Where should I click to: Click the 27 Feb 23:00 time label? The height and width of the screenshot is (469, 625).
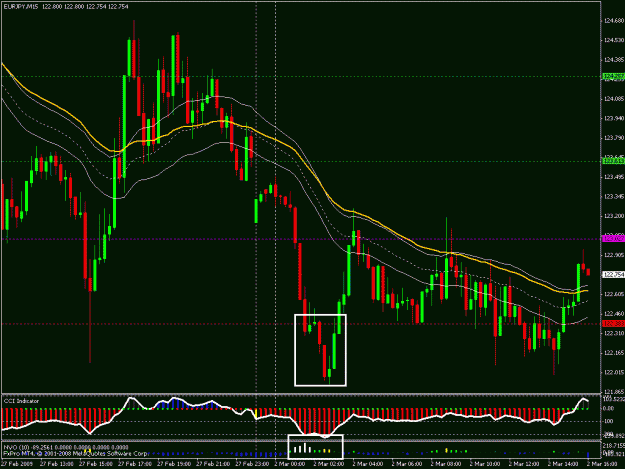click(252, 464)
